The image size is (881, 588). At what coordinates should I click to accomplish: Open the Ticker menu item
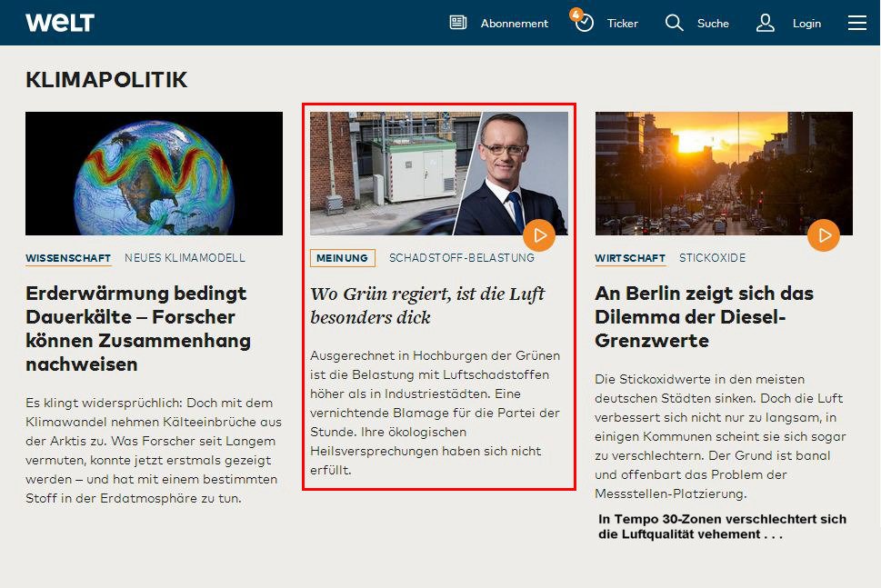pyautogui.click(x=623, y=23)
